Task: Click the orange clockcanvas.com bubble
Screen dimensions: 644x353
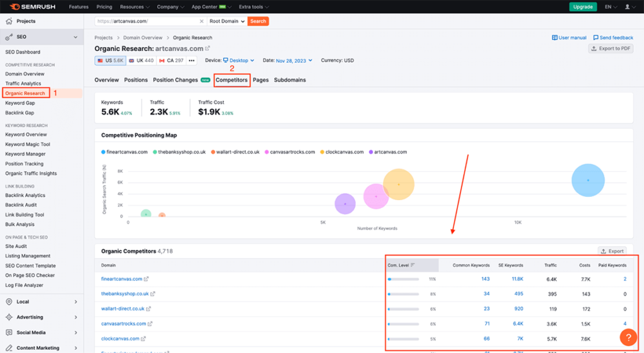Action: click(398, 184)
